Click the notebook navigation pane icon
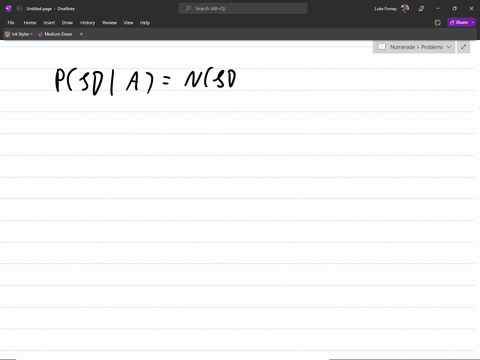 click(382, 47)
